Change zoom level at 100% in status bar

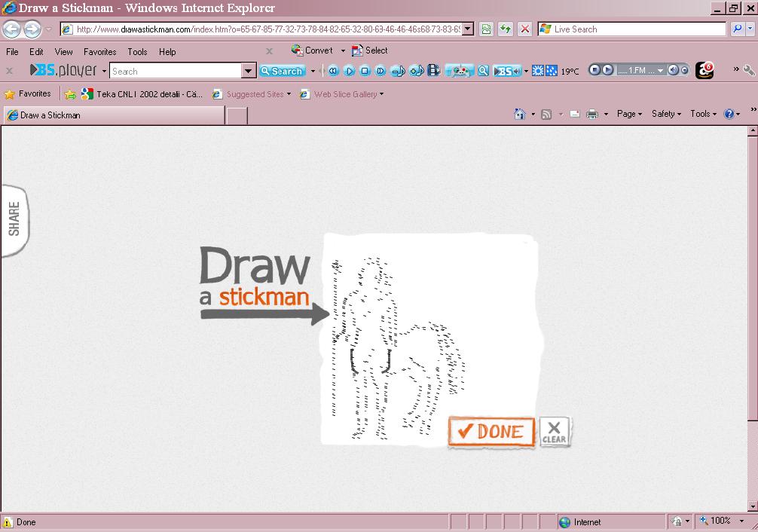pos(721,521)
